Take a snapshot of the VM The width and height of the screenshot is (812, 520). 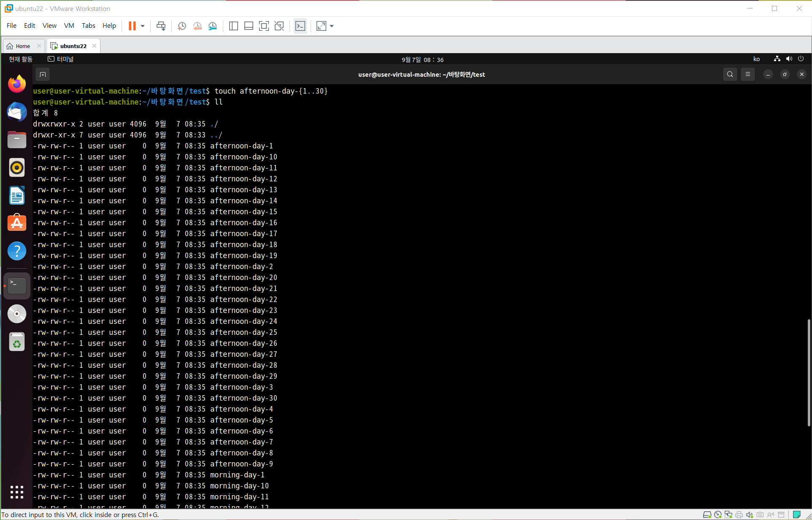(182, 26)
